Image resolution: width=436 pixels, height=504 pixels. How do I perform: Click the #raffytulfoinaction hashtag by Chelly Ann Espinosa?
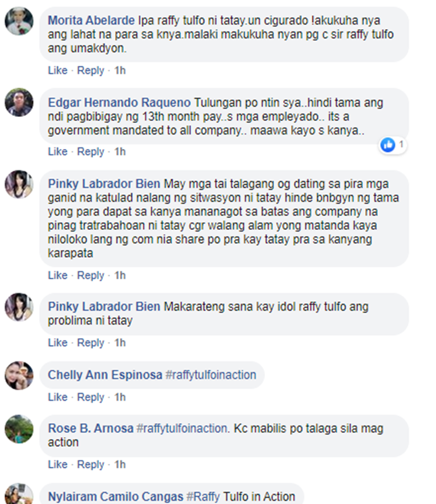(x=210, y=375)
